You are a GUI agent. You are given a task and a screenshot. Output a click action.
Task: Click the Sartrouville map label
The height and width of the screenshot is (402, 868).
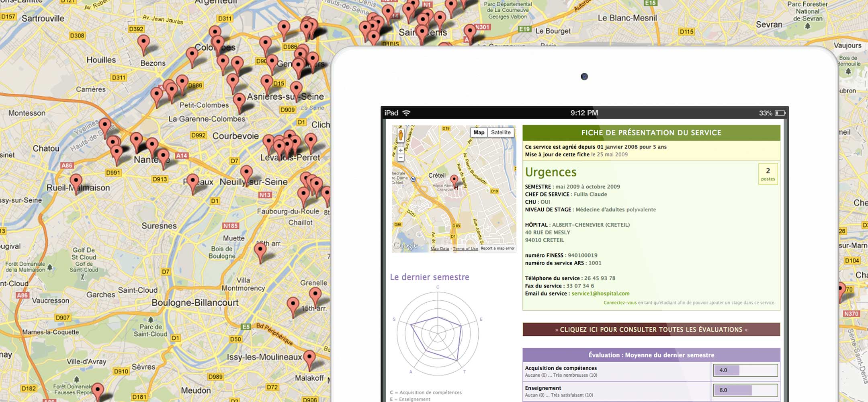click(43, 18)
